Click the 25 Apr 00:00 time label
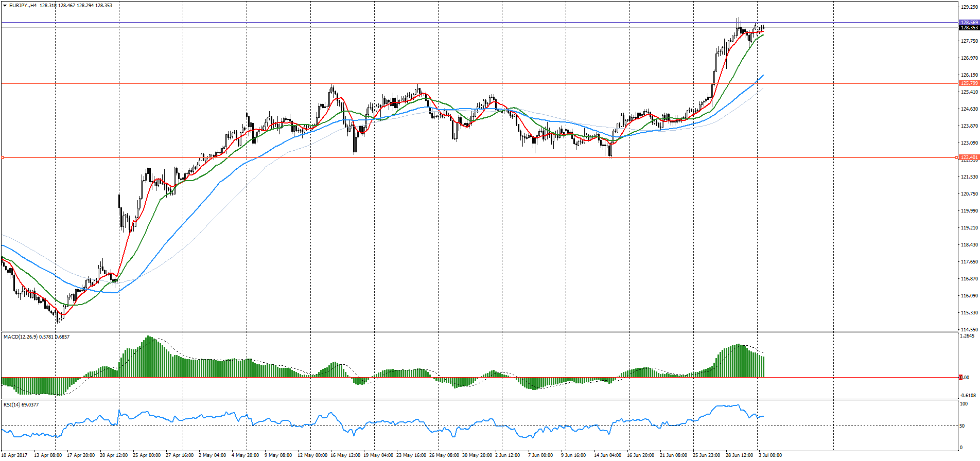This screenshot has height=461, width=980. pyautogui.click(x=147, y=455)
